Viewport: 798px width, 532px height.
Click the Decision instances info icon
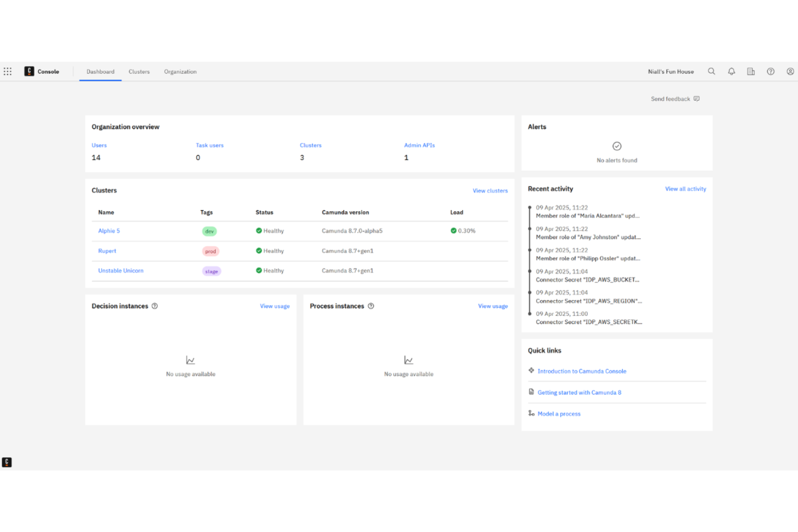click(155, 306)
